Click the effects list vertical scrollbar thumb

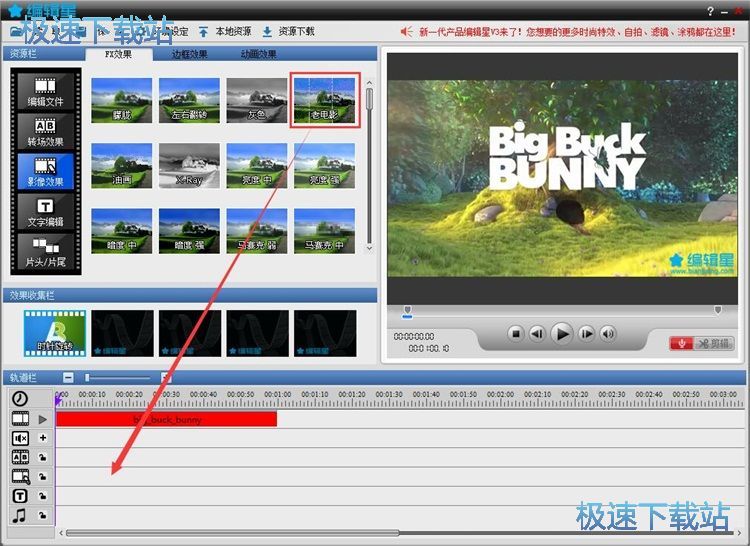[x=369, y=99]
